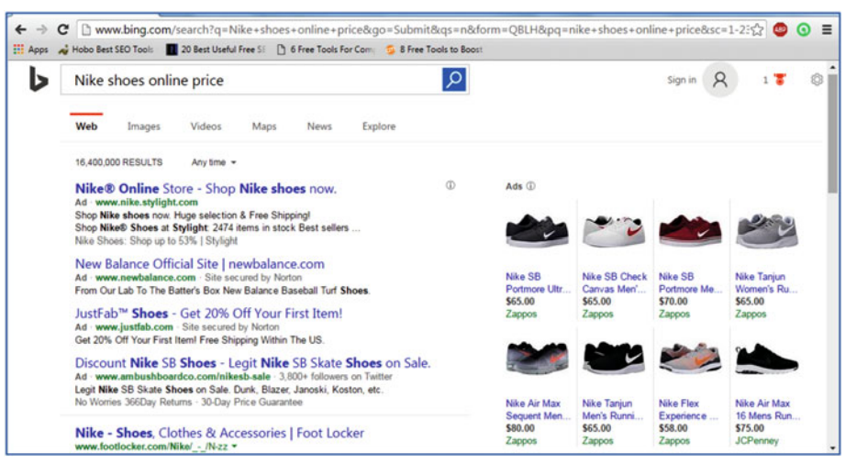Click the info icon beside the Nike ad

point(451,186)
